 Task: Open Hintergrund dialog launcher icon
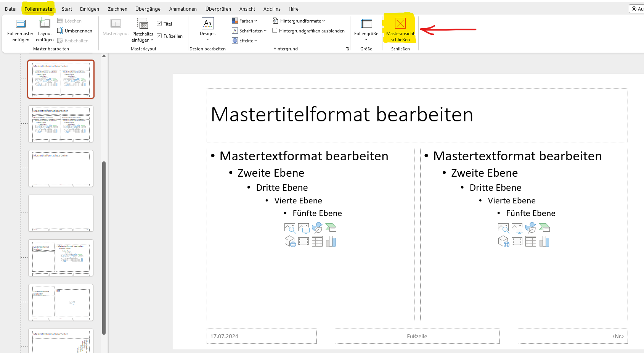(x=347, y=49)
